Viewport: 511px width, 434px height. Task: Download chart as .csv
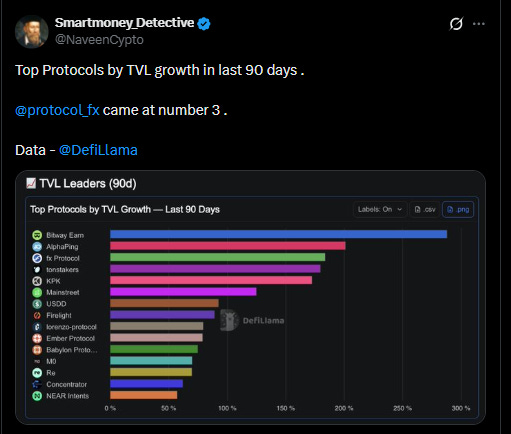pos(425,209)
